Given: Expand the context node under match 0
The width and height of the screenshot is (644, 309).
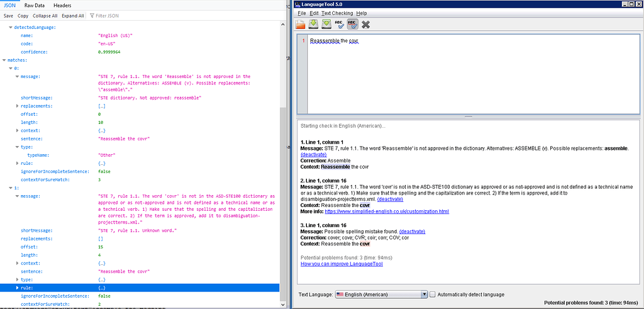Looking at the screenshot, I should 17,131.
